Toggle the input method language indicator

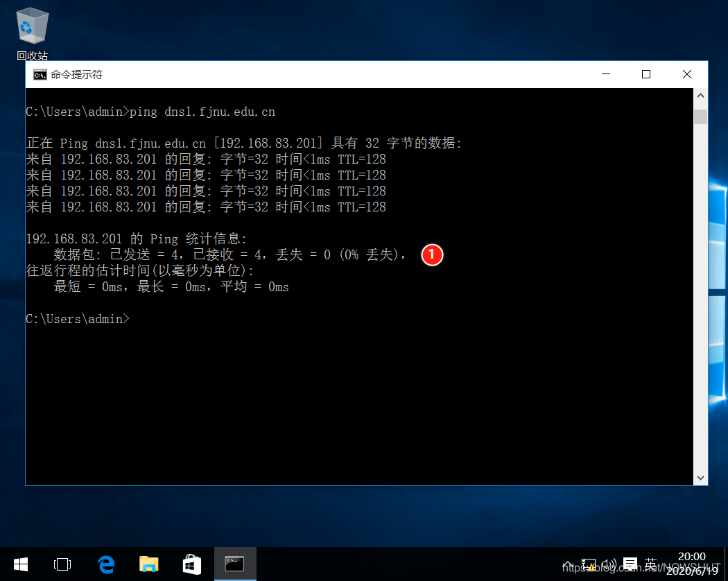pyautogui.click(x=650, y=564)
